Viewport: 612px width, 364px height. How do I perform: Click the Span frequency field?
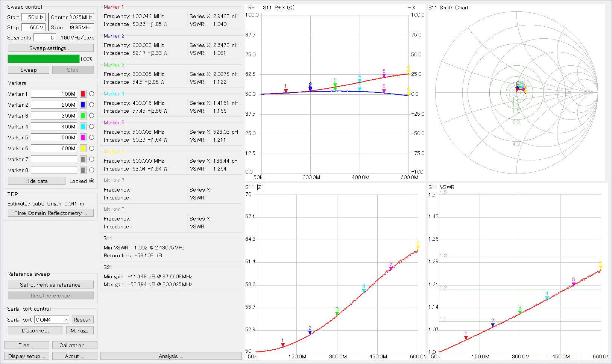tap(82, 27)
